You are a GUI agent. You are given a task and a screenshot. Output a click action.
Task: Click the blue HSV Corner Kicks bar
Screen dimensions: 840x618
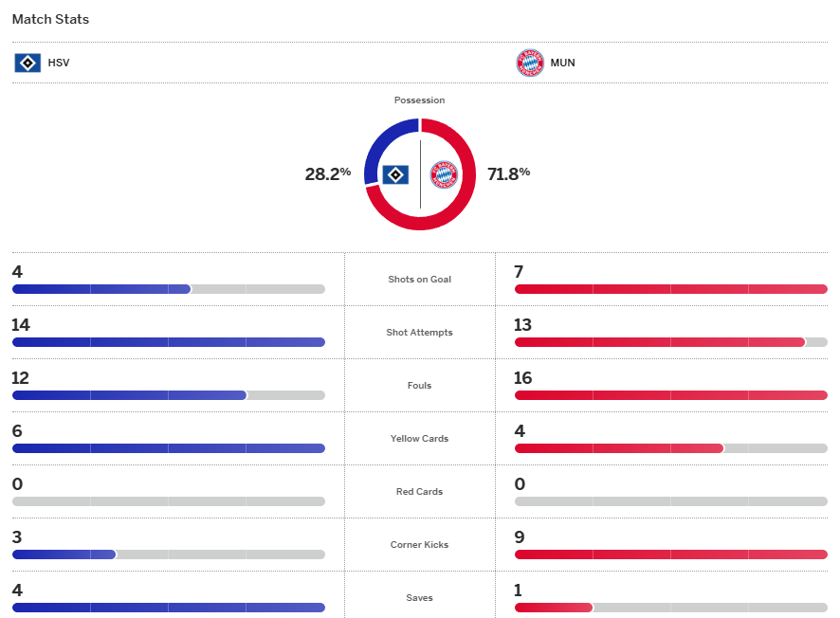point(64,554)
